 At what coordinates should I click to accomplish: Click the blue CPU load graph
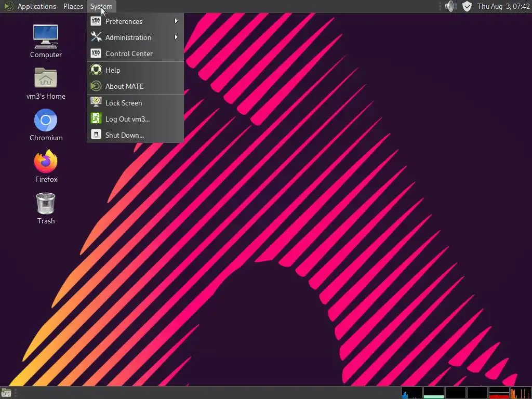(x=412, y=393)
